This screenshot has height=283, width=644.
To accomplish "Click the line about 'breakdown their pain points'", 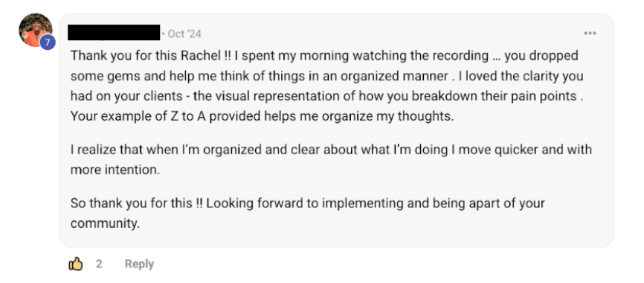I will click(x=327, y=96).
